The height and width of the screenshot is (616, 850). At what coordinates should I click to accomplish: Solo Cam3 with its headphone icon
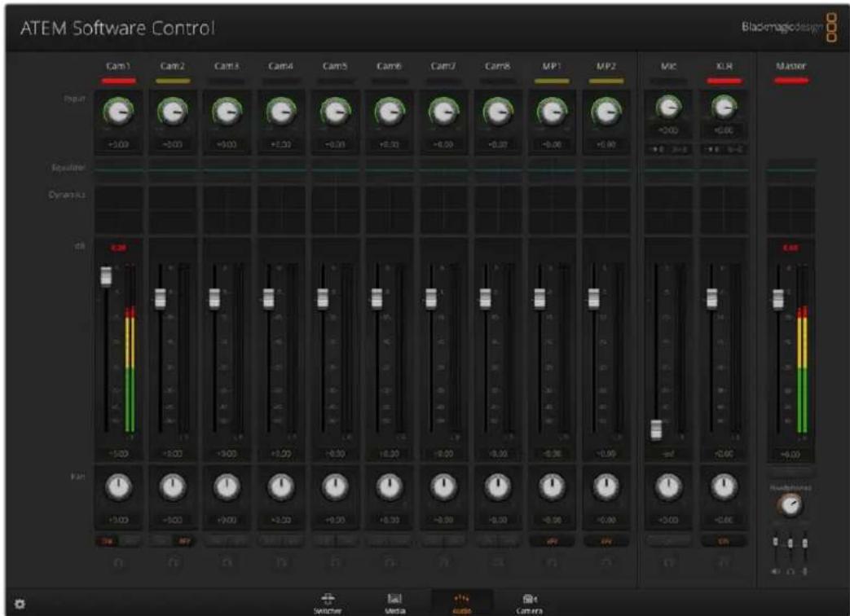pyautogui.click(x=227, y=563)
